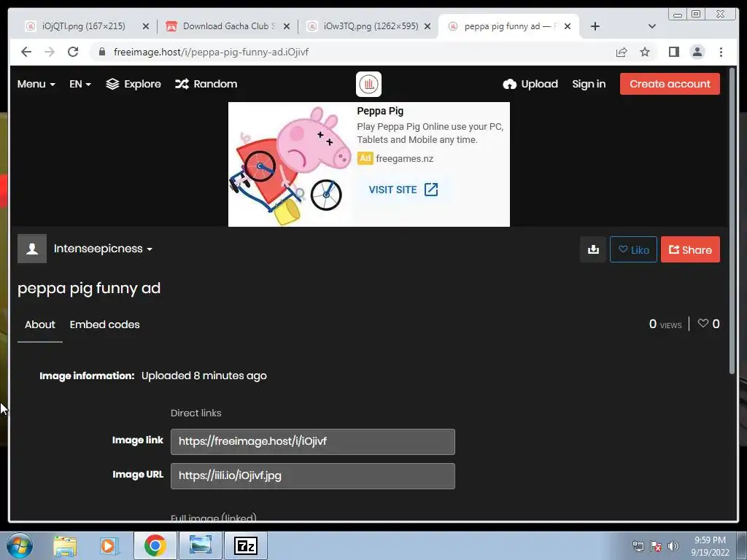The height and width of the screenshot is (560, 747).
Task: Click the freeimage.host center logo
Action: click(x=368, y=85)
